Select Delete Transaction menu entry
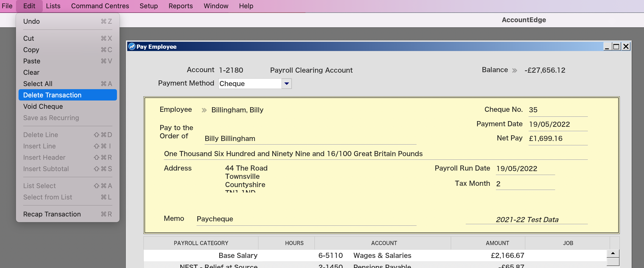Screen dimensions: 644x268 tap(68, 95)
